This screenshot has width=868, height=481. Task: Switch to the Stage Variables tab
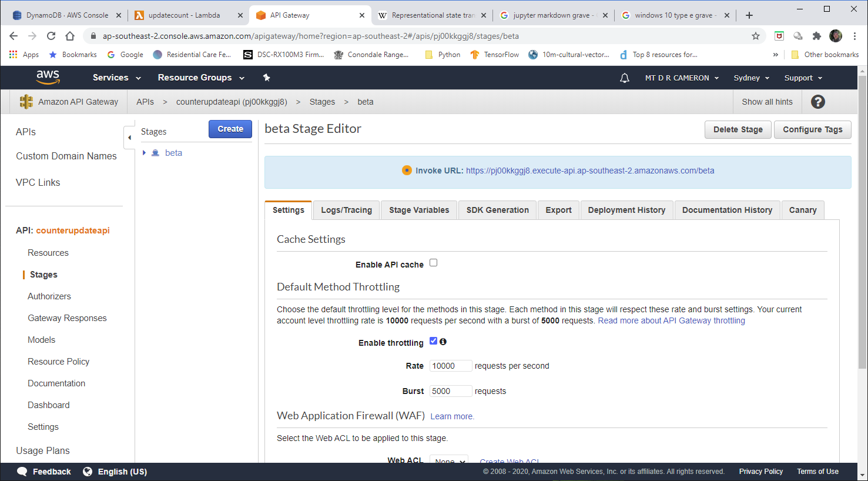(x=419, y=210)
